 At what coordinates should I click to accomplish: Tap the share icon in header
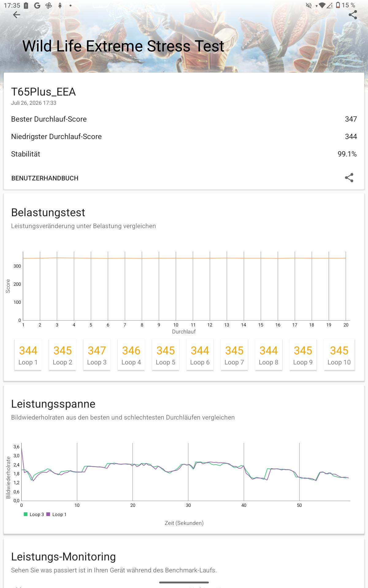[x=353, y=15]
